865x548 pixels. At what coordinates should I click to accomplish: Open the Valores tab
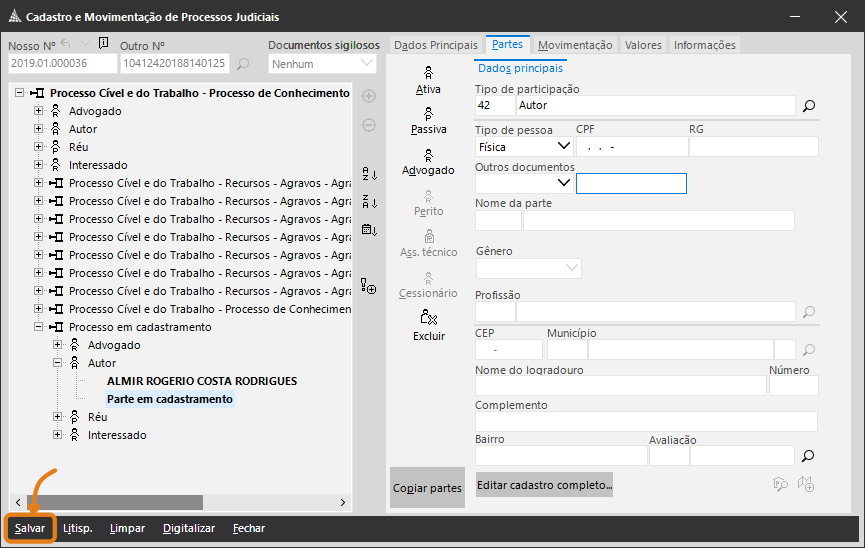(643, 45)
